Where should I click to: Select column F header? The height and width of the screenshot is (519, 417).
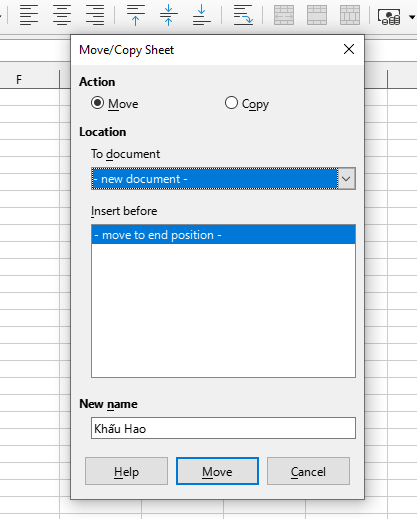(x=19, y=80)
